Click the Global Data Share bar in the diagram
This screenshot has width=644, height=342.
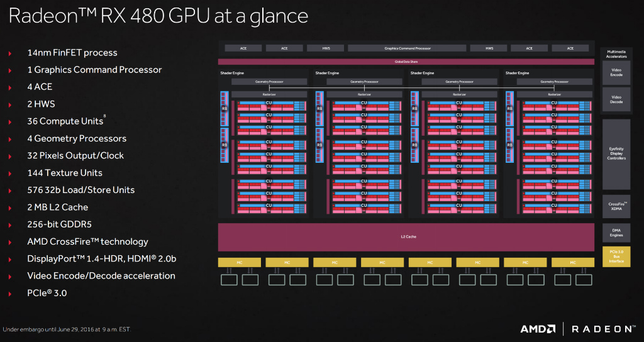(x=406, y=62)
